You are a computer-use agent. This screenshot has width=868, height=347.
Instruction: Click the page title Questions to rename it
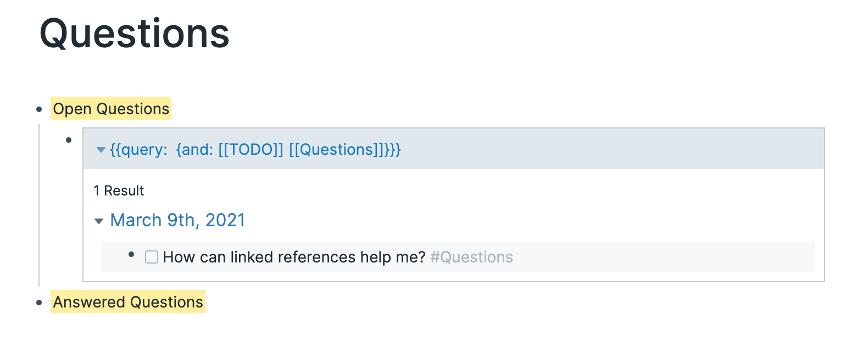pyautogui.click(x=133, y=34)
